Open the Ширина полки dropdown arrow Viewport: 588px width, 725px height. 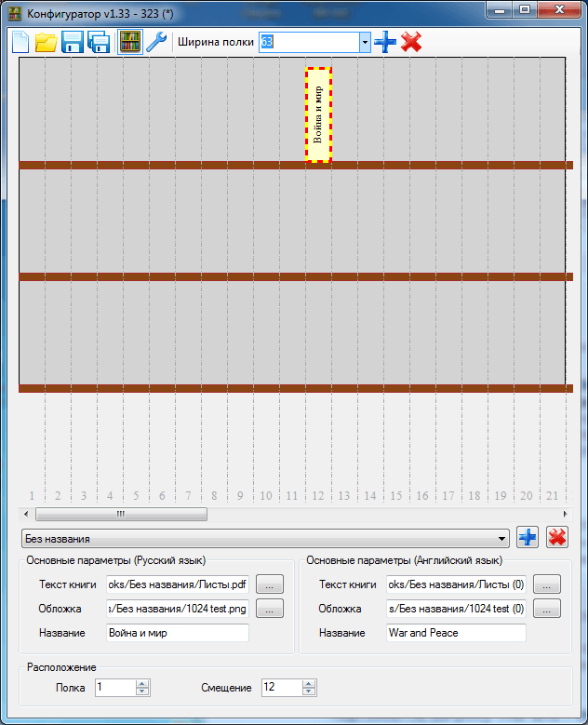click(x=366, y=43)
